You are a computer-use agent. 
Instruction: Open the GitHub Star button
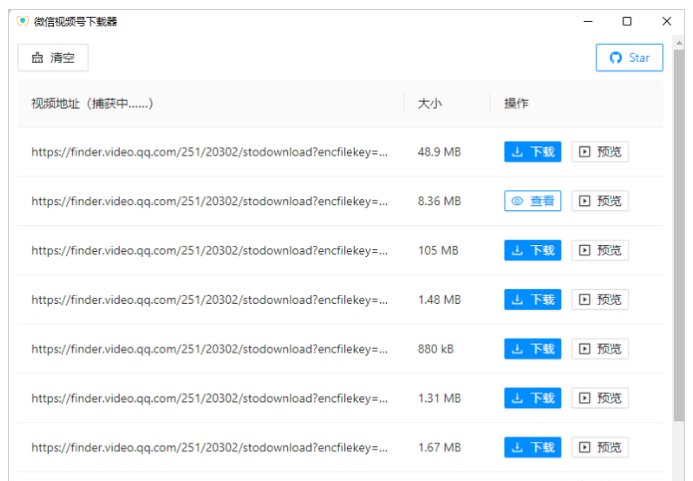[x=629, y=58]
